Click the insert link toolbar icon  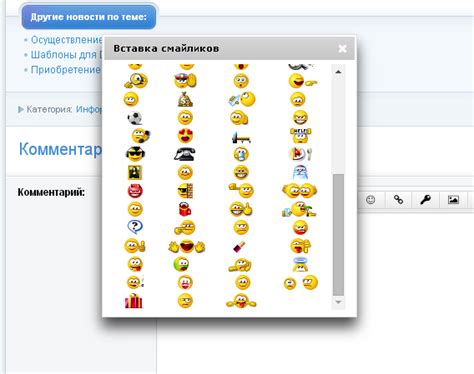pos(398,200)
